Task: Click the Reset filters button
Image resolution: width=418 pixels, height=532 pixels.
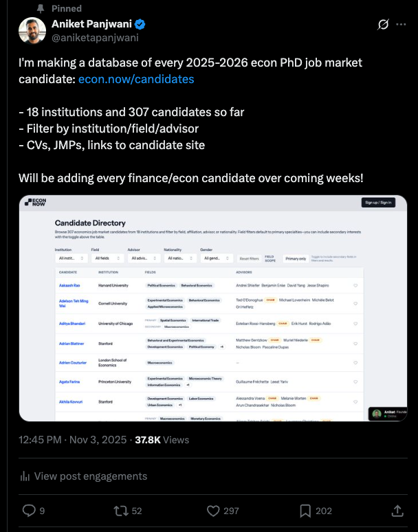Action: tap(248, 258)
